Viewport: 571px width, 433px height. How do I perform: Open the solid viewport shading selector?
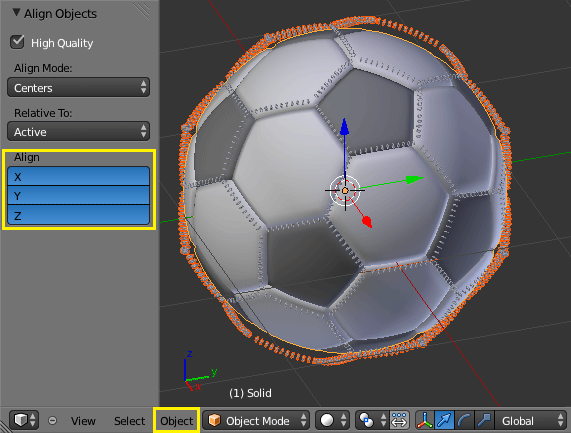coord(332,420)
